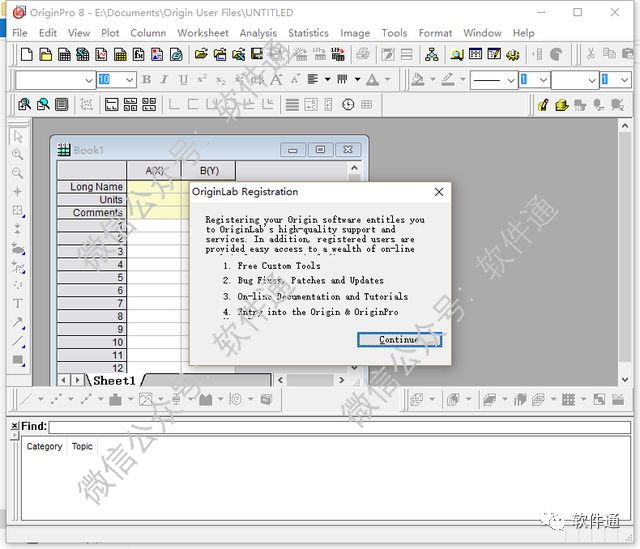640x549 pixels.
Task: Click the Column bar plot icon
Action: [x=116, y=399]
